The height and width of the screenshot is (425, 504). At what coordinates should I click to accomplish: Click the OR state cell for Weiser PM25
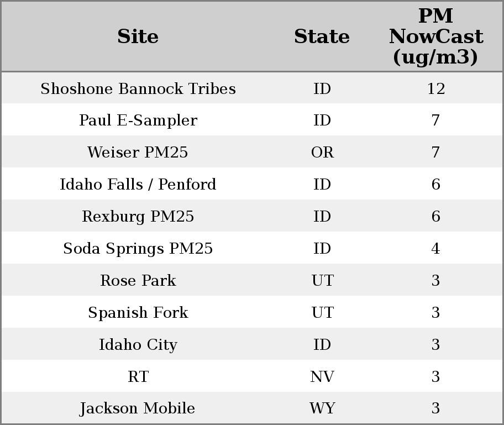tap(322, 153)
